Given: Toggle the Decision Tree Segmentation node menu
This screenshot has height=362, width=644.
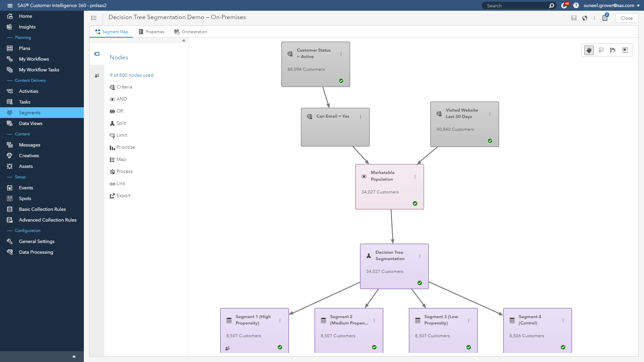Looking at the screenshot, I should click(420, 256).
